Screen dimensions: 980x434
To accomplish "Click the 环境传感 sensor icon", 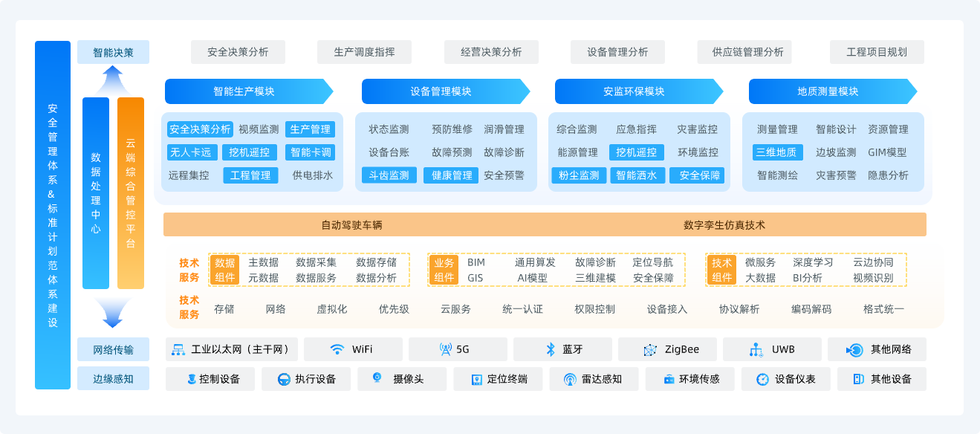I will click(669, 379).
